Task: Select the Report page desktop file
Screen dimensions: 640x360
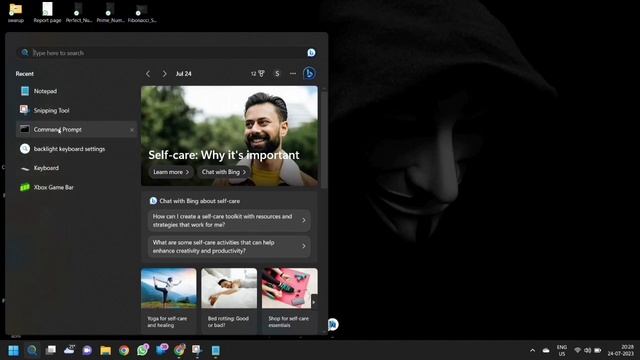Action: pos(47,12)
